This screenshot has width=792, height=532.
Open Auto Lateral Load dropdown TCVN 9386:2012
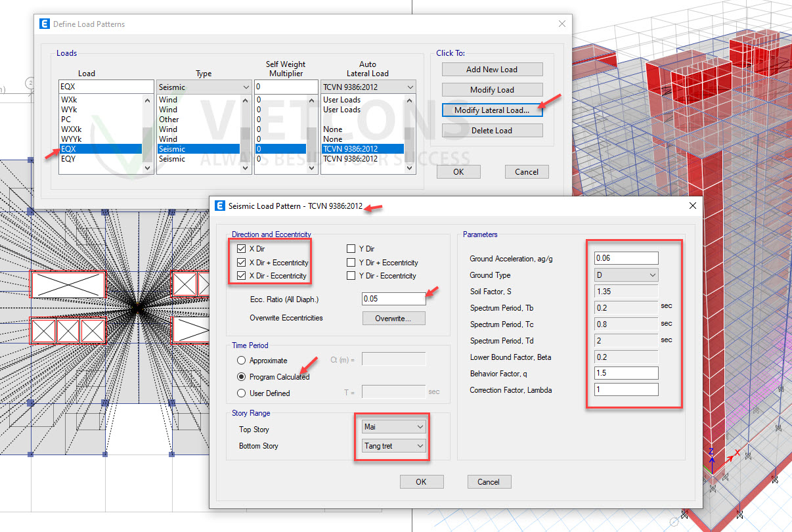(368, 87)
